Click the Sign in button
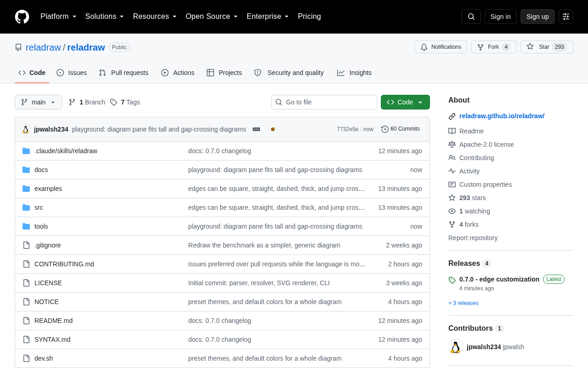The image size is (588, 368). (x=501, y=17)
